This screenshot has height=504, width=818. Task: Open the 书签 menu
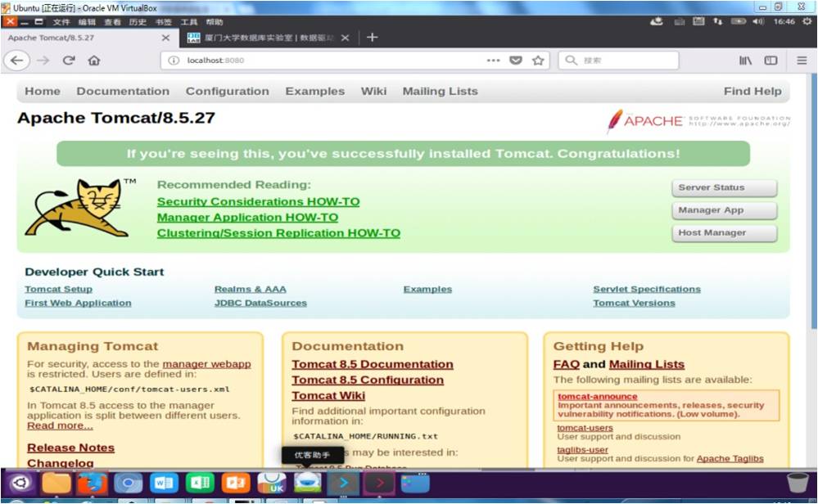pos(163,22)
